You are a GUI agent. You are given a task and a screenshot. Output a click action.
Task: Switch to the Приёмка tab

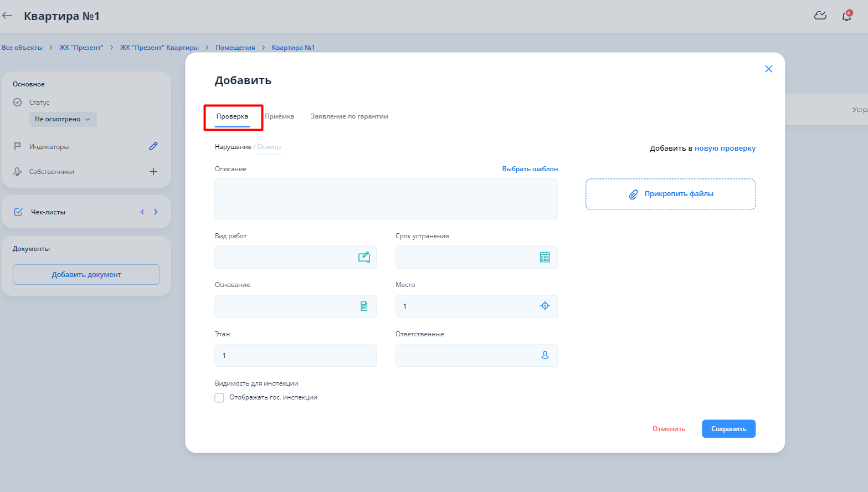[x=279, y=116]
